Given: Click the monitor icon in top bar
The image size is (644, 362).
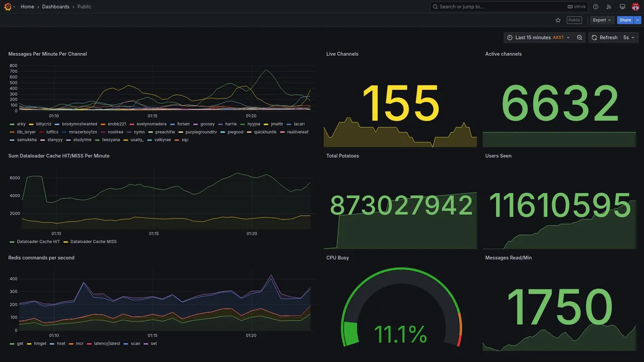Looking at the screenshot, I should pyautogui.click(x=622, y=7).
